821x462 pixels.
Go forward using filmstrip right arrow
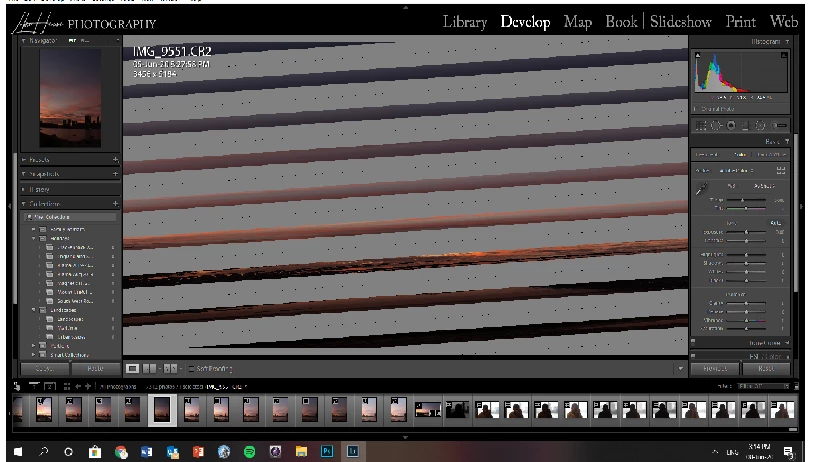(88, 386)
